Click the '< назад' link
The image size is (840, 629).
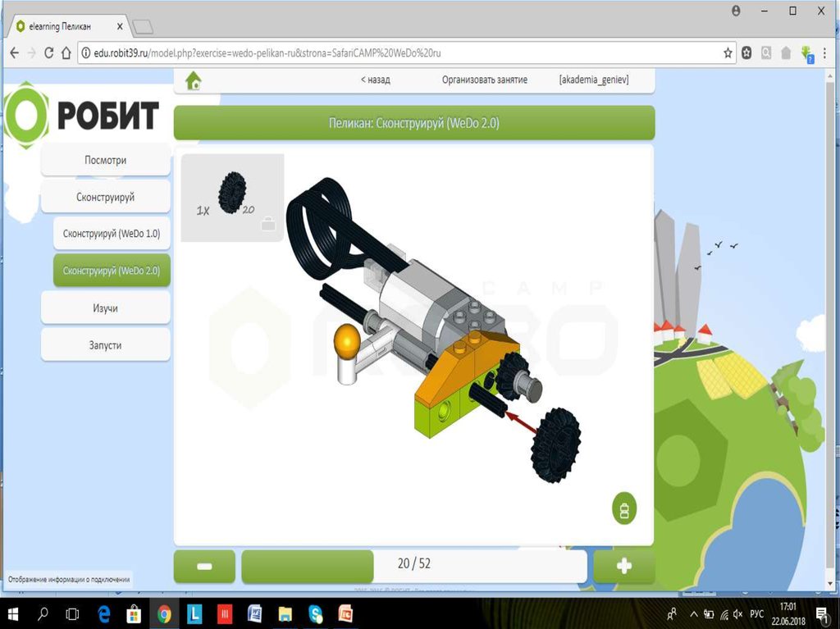375,80
